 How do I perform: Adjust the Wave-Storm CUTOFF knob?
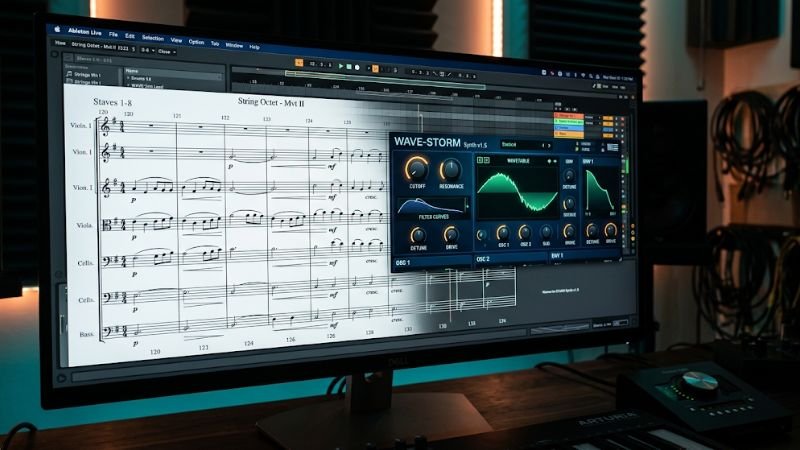tap(417, 168)
